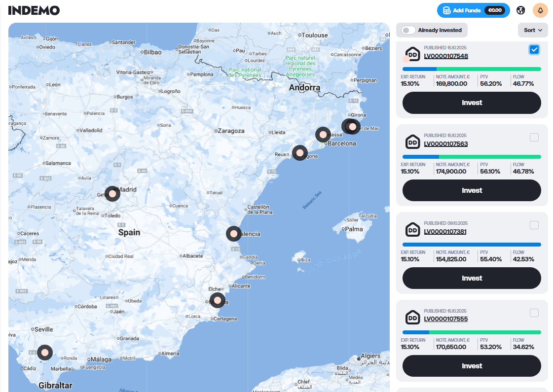Open the Sort dropdown

(x=533, y=30)
